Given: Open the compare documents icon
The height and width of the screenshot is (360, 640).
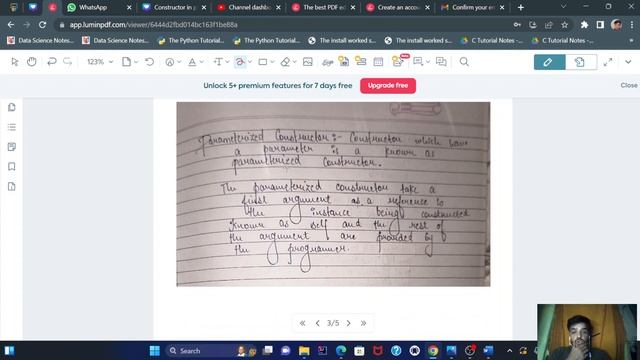Looking at the screenshot, I should (441, 62).
